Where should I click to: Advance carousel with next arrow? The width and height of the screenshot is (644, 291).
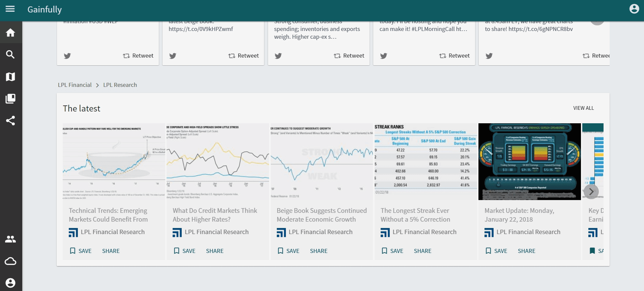tap(591, 192)
